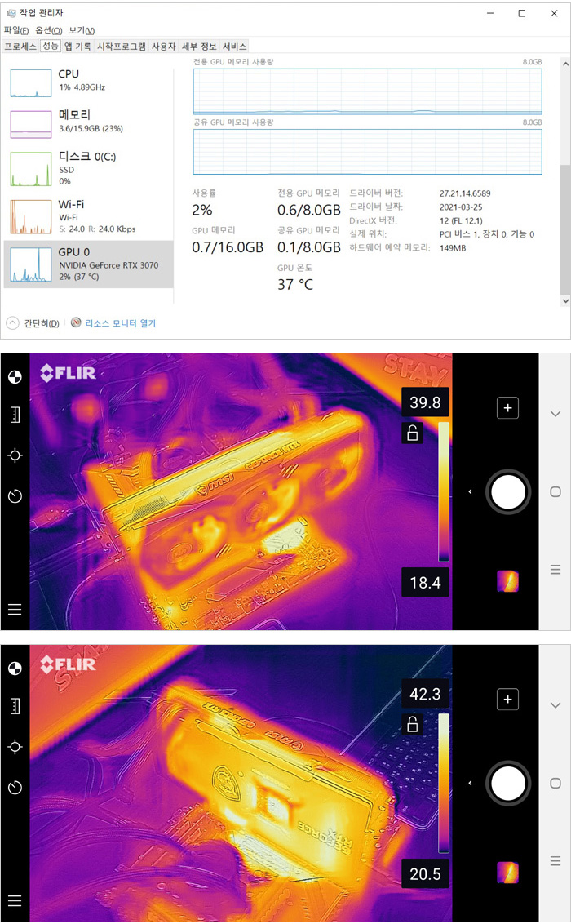This screenshot has height=924, width=571.
Task: Click the Task Manager vertical scrollbar thumb
Action: pyautogui.click(x=565, y=230)
